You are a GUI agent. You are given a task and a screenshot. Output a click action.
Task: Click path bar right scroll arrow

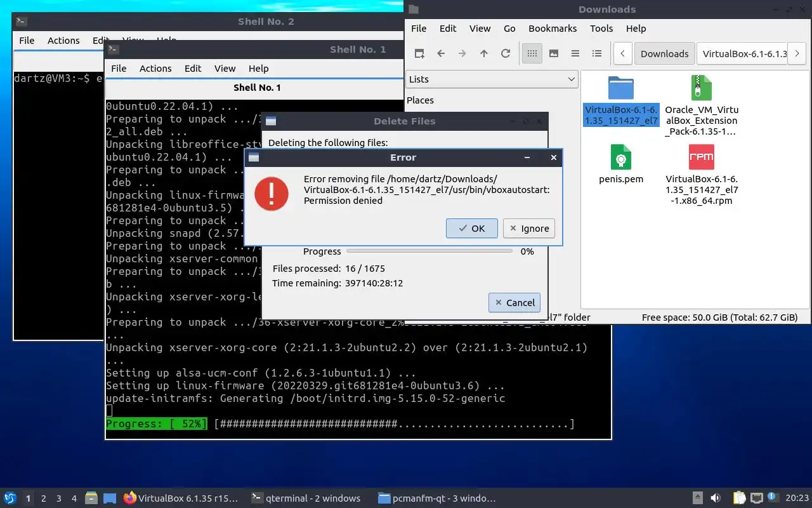coord(797,54)
